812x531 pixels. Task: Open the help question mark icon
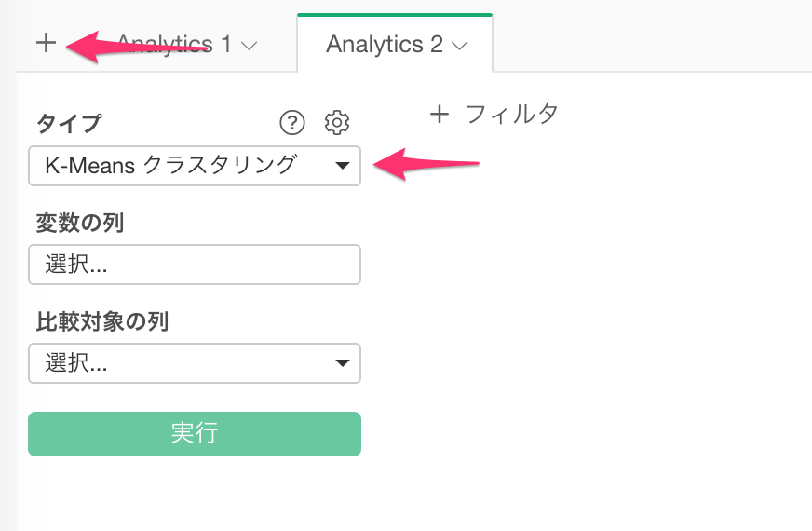point(292,123)
